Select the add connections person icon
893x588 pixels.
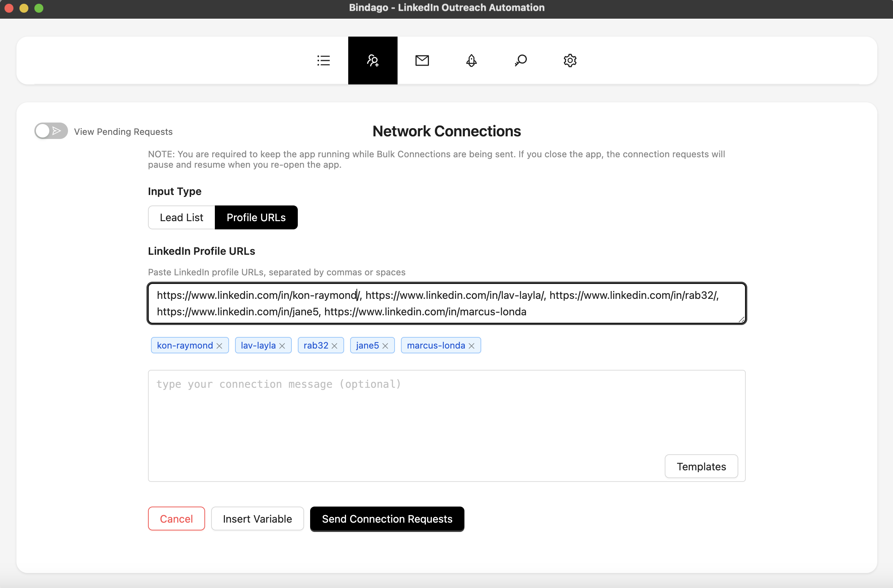pyautogui.click(x=373, y=61)
